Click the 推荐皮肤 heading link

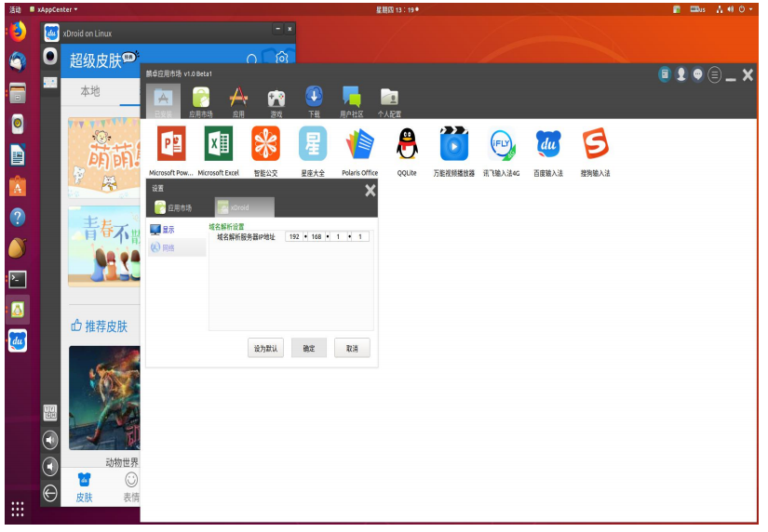point(100,326)
